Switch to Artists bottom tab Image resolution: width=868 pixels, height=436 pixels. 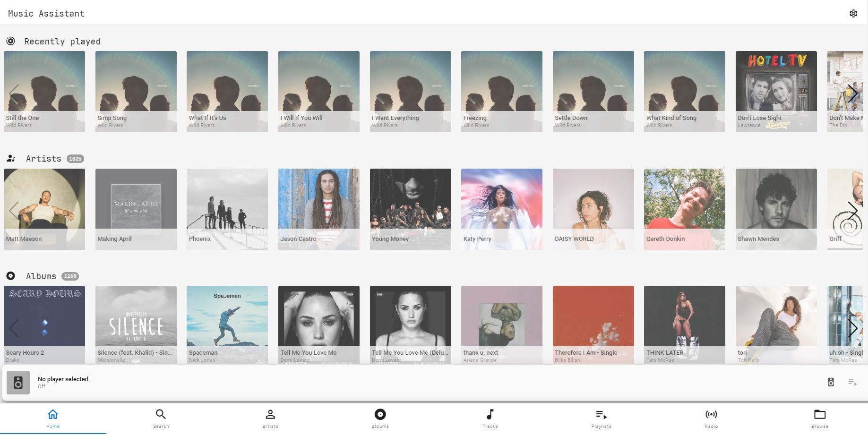[270, 418]
